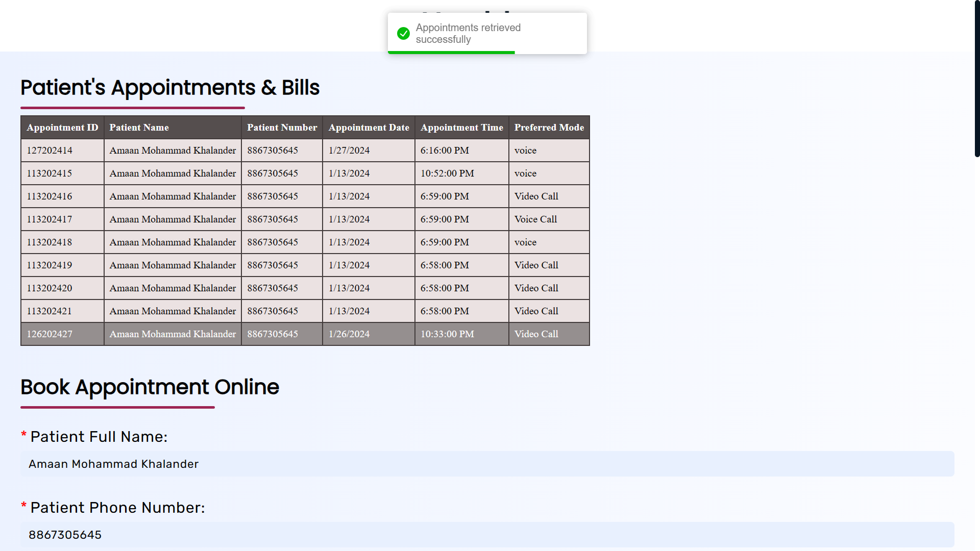Click Video Call cell in row 113202421
This screenshot has width=980, height=551.
[536, 311]
